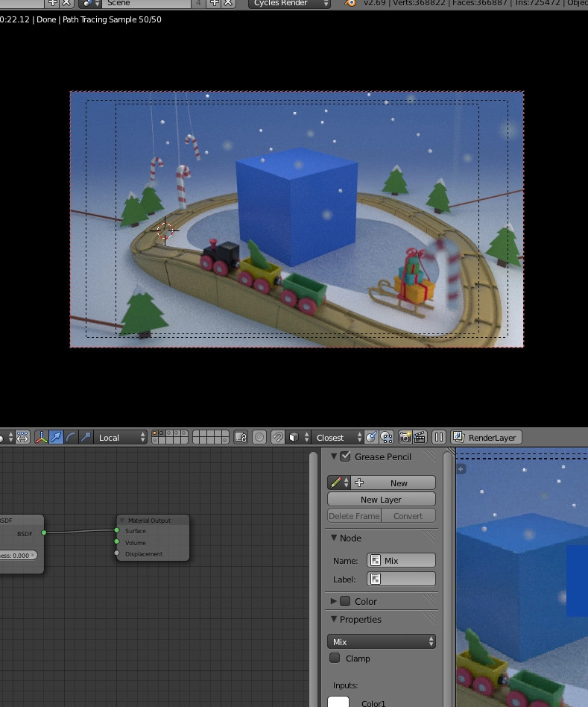Pause the viewport render preview
The width and height of the screenshot is (588, 707).
coord(439,437)
